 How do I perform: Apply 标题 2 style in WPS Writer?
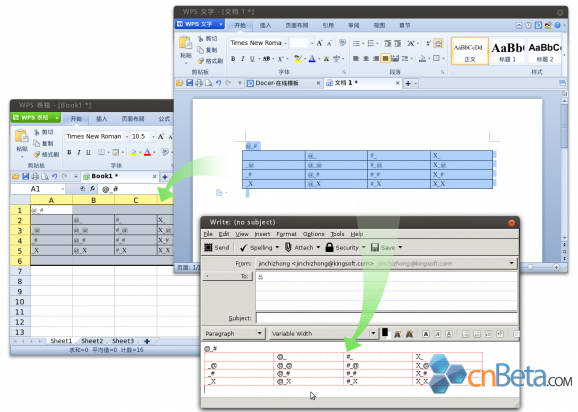click(544, 51)
